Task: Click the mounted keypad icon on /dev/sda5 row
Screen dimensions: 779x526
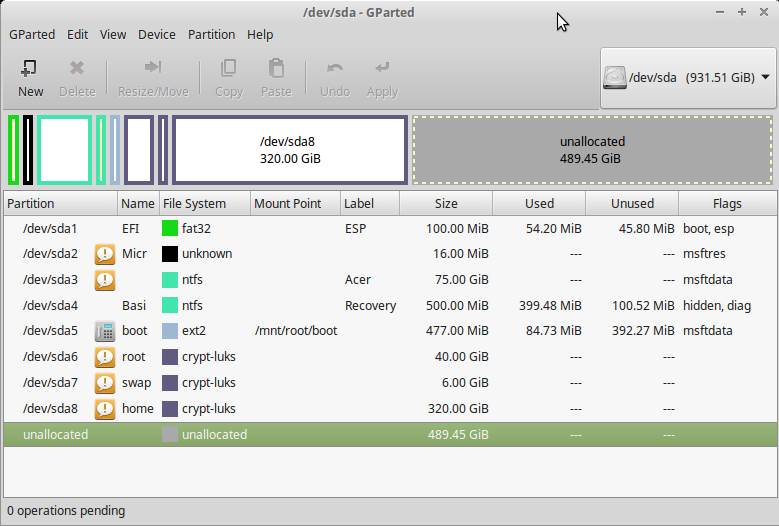Action: [105, 331]
